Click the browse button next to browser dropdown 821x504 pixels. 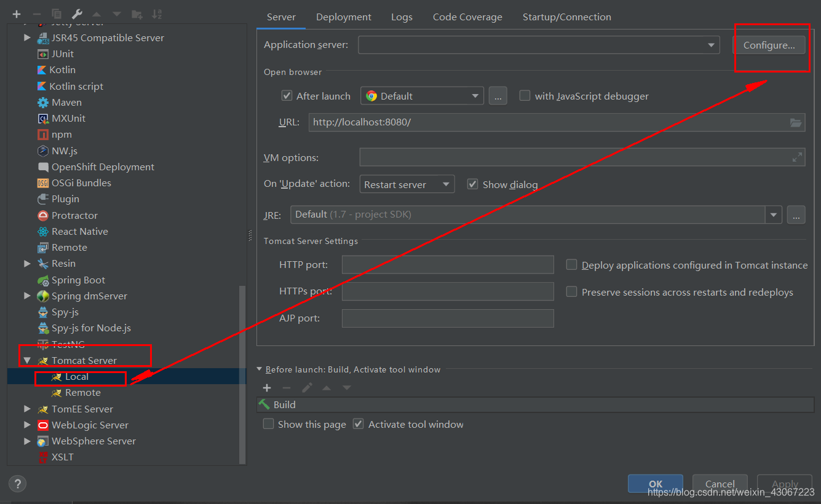pyautogui.click(x=498, y=96)
